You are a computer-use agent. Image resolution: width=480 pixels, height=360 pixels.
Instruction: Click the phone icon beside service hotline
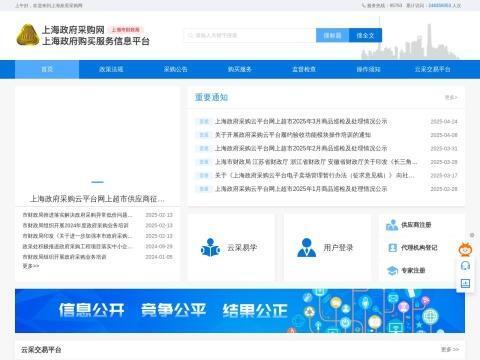tap(364, 6)
